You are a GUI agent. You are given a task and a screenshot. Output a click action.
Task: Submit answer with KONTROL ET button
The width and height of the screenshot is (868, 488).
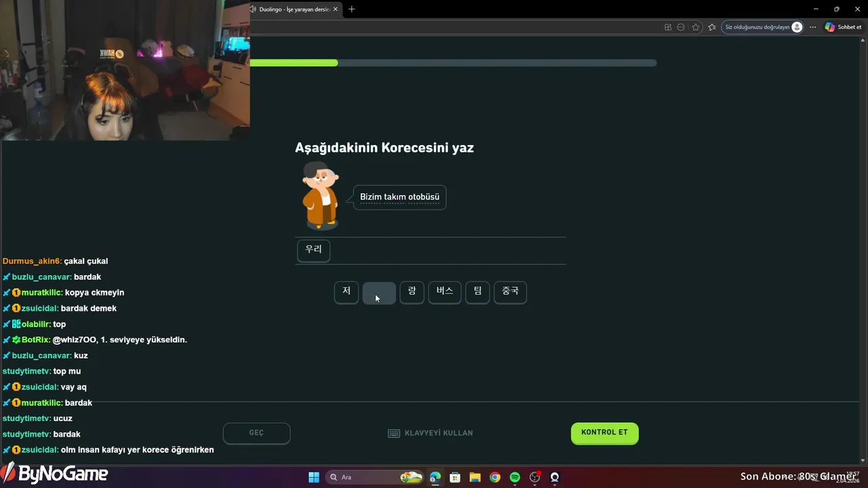tap(604, 433)
